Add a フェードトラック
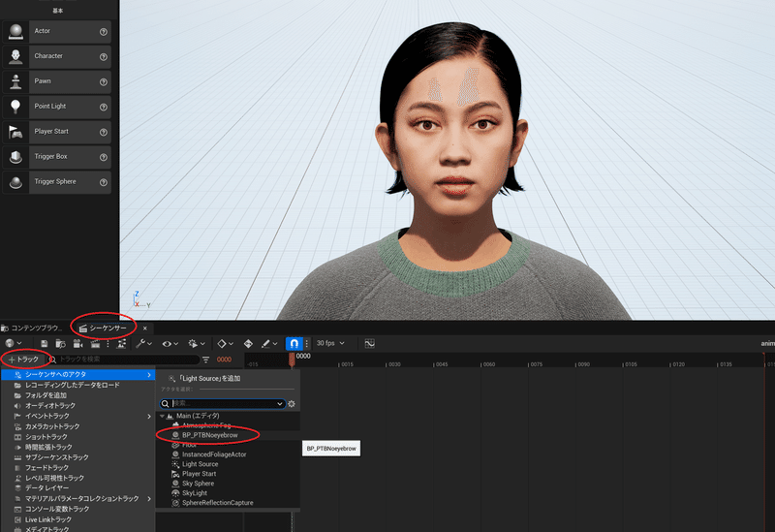 78,468
